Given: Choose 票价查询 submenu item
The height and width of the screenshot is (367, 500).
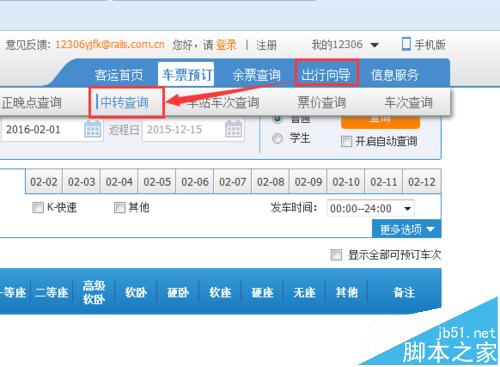Looking at the screenshot, I should pos(321,102).
